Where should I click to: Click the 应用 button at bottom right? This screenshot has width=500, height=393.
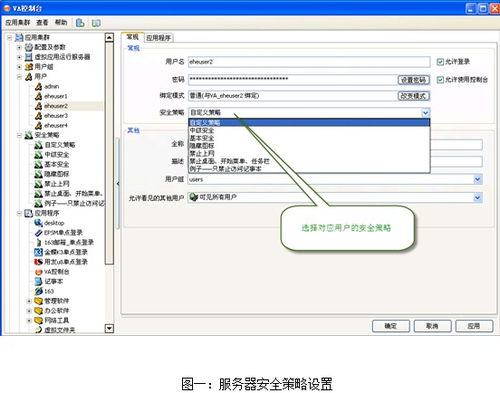coord(474,326)
